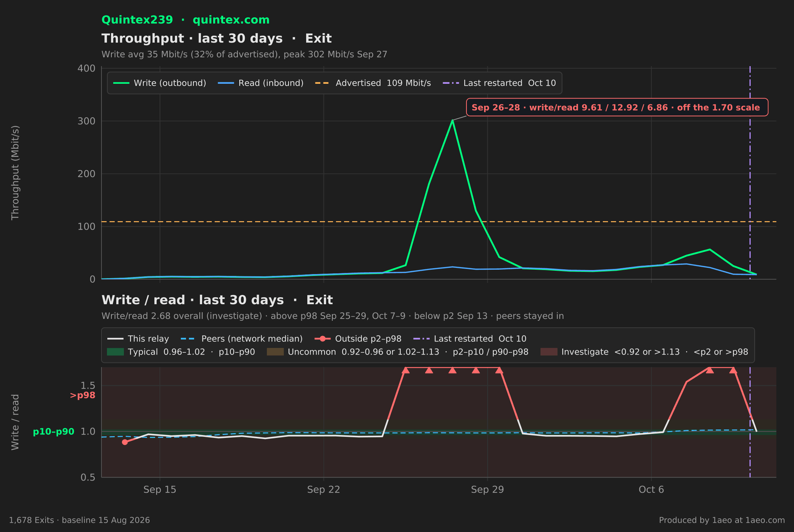The image size is (794, 532).
Task: Click the red outside-p2 dot on Sep 13
Action: coord(125,442)
